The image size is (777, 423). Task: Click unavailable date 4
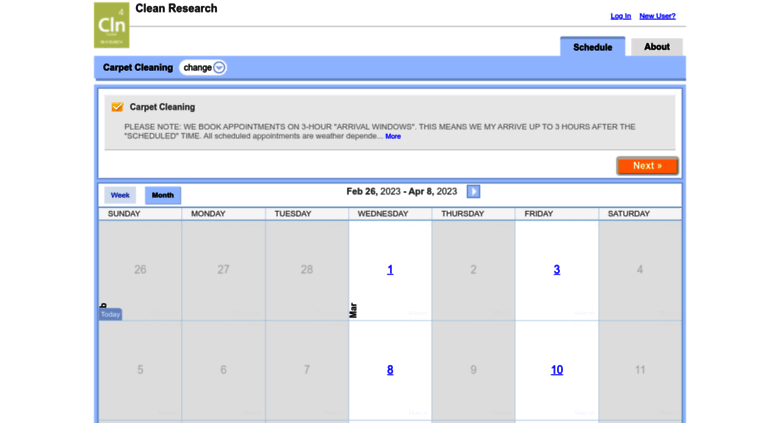(x=640, y=270)
